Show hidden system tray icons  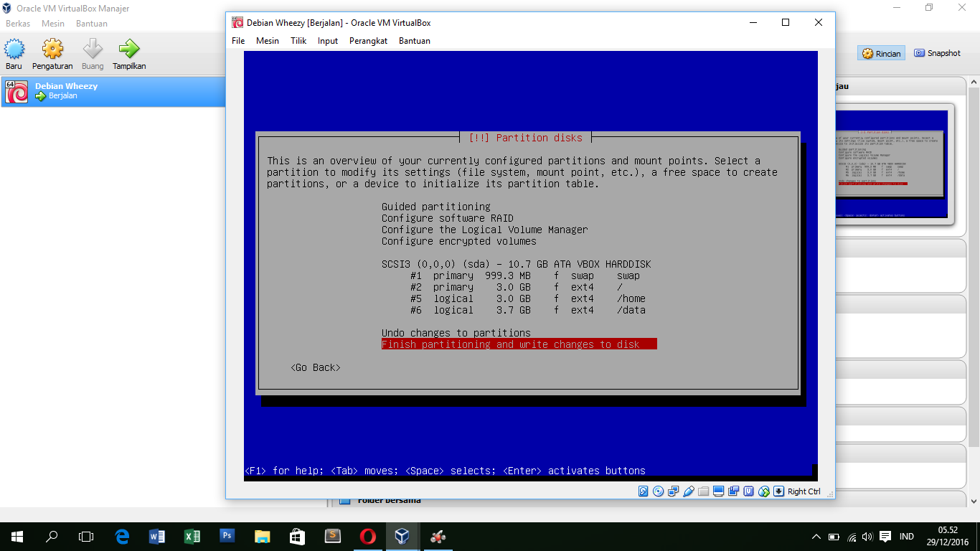point(816,536)
